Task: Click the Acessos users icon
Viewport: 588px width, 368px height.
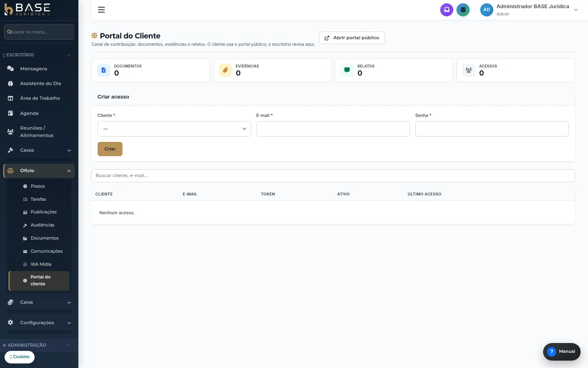Action: click(x=469, y=70)
